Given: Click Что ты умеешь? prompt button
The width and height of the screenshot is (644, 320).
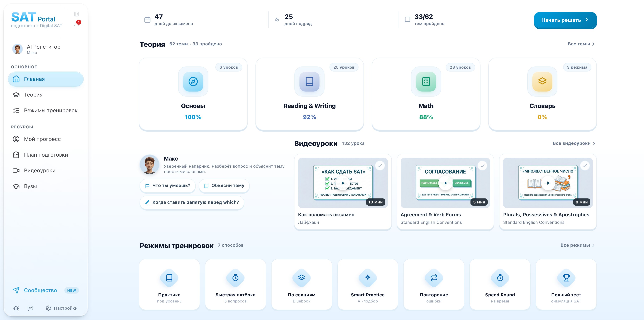Looking at the screenshot, I should 167,186.
